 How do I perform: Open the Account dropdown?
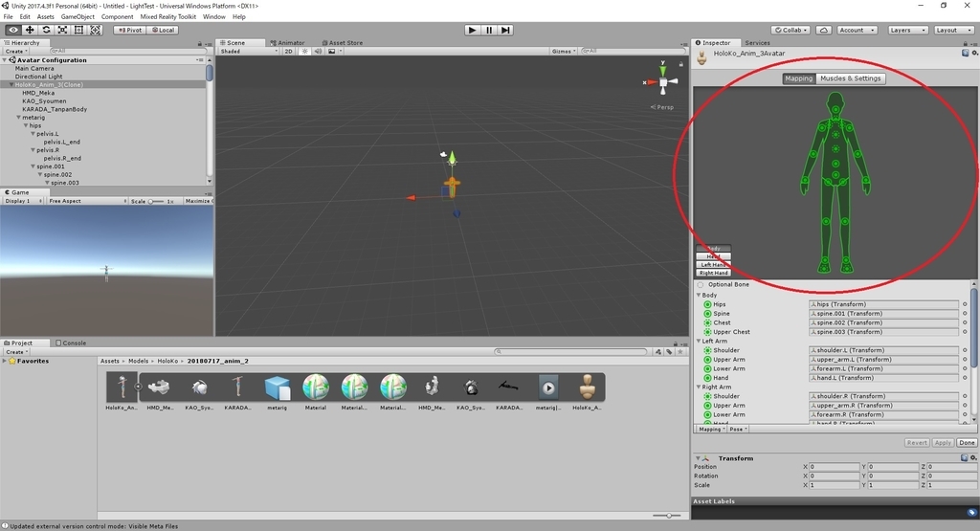pos(857,30)
